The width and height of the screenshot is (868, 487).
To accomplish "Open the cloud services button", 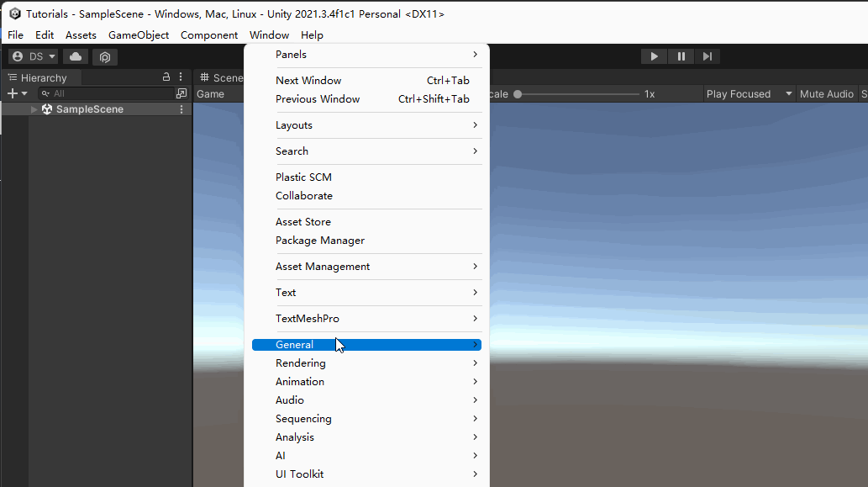I will pyautogui.click(x=76, y=56).
